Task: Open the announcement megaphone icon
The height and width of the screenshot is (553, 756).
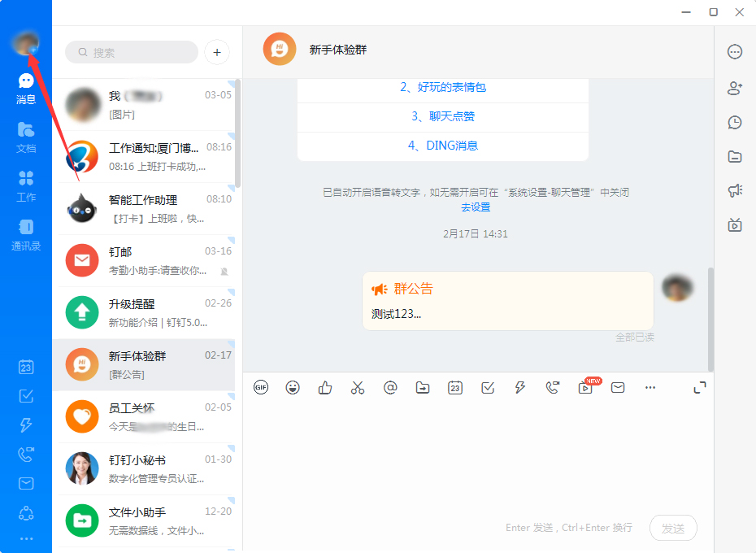Action: [x=735, y=190]
